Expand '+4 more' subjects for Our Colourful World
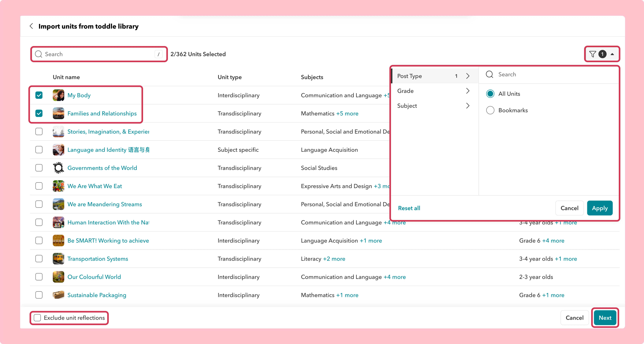 click(x=395, y=277)
